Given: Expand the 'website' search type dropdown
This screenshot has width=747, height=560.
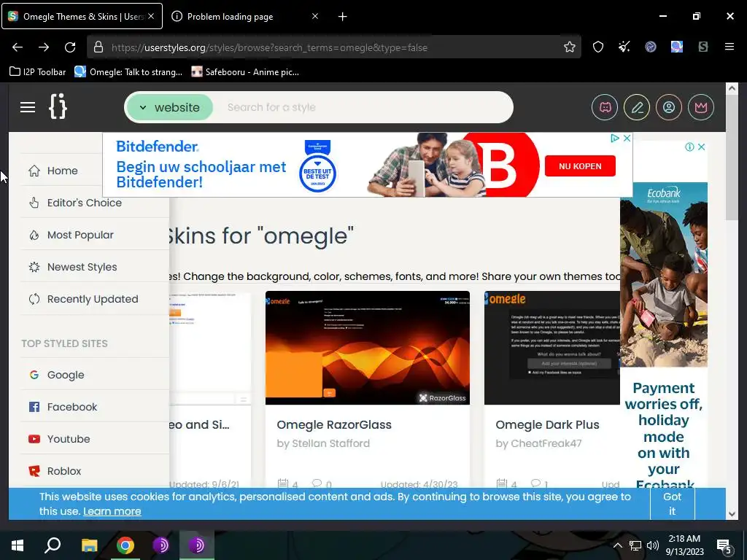Looking at the screenshot, I should point(169,107).
